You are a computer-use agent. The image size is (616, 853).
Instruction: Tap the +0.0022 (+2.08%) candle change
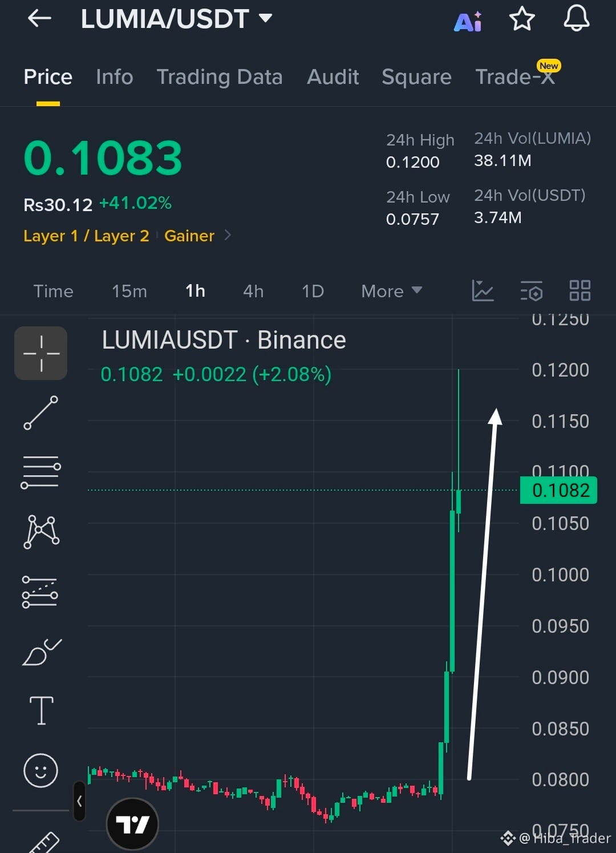click(252, 374)
